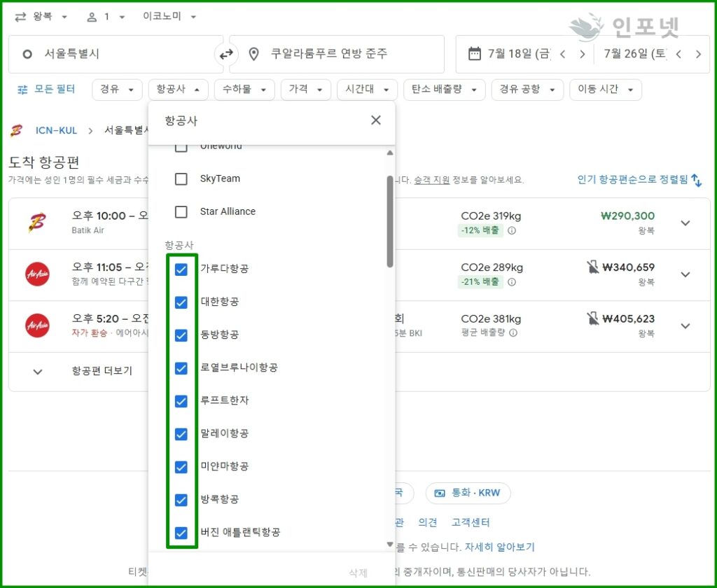This screenshot has height=588, width=717.
Task: Uncheck the 로열브루나이항공 checkbox
Action: click(x=181, y=368)
